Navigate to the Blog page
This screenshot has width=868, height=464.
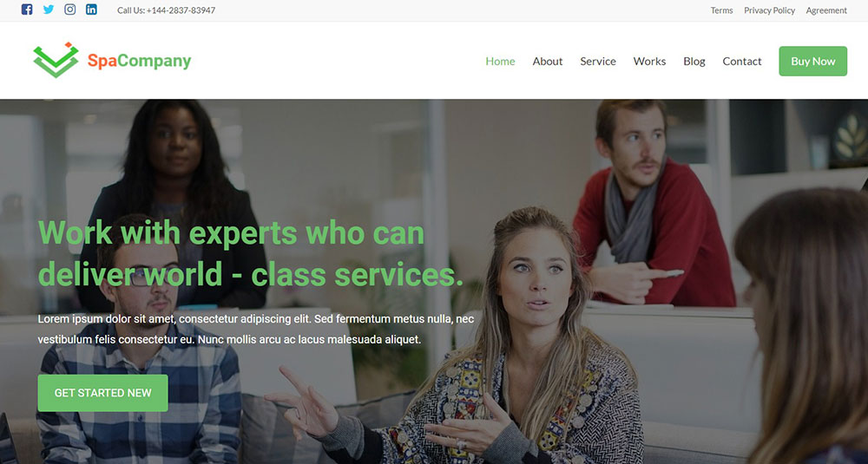pos(694,62)
